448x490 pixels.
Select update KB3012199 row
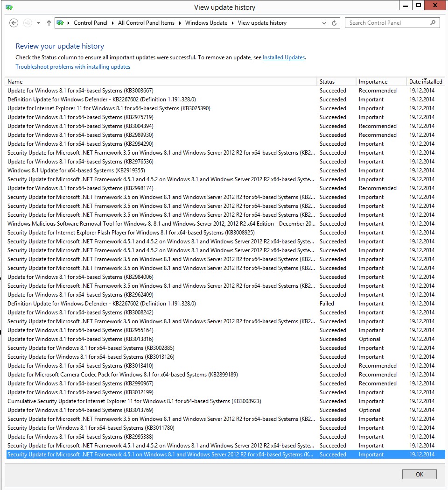click(225, 392)
